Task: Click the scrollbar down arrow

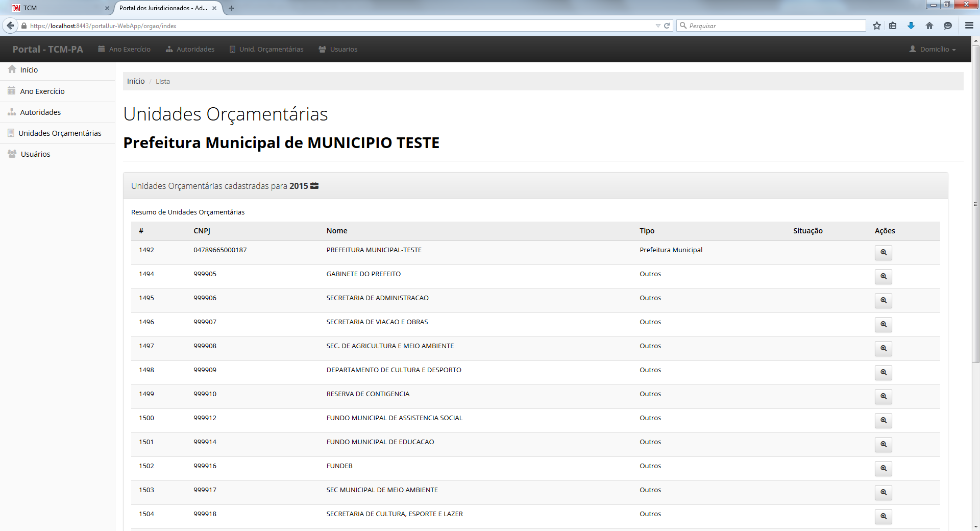Action: 975,526
